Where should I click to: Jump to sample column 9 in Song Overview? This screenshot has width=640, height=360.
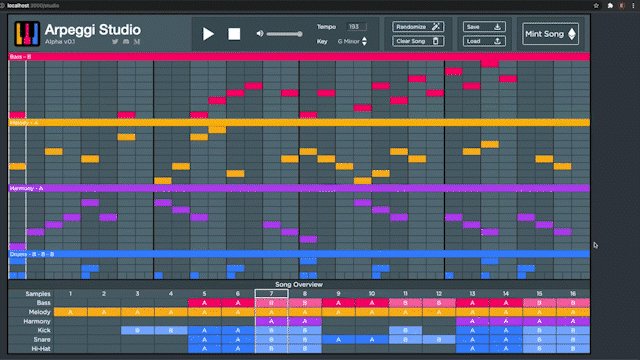point(338,293)
